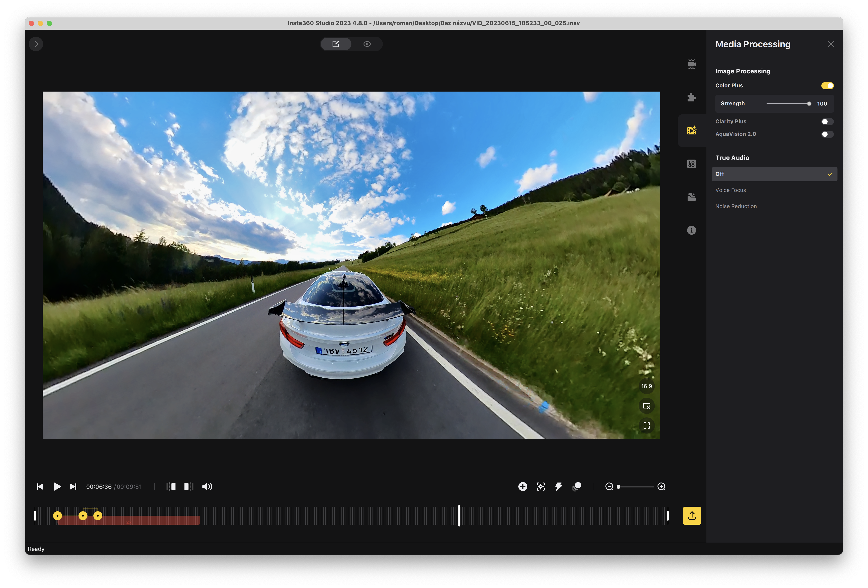Viewport: 868px width, 588px height.
Task: Open the Plugins panel
Action: [692, 97]
